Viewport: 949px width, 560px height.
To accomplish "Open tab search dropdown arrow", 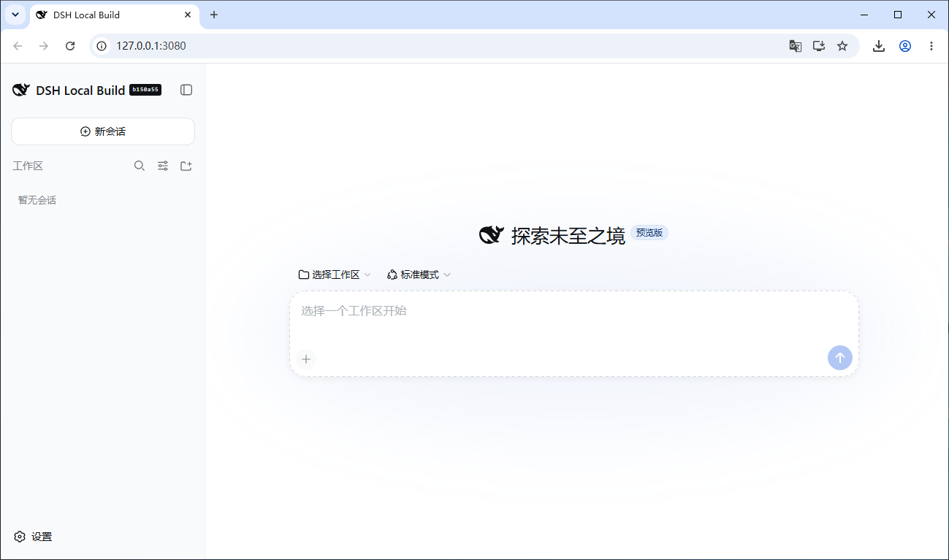I will 15,15.
